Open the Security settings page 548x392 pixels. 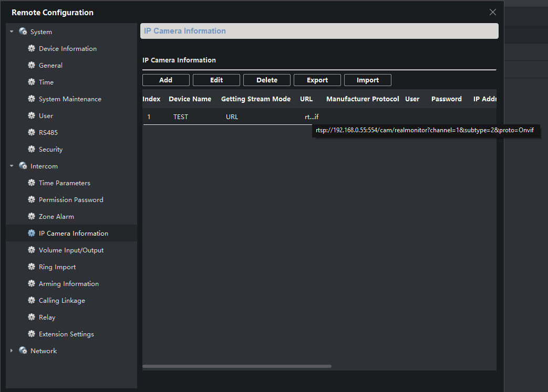point(50,150)
